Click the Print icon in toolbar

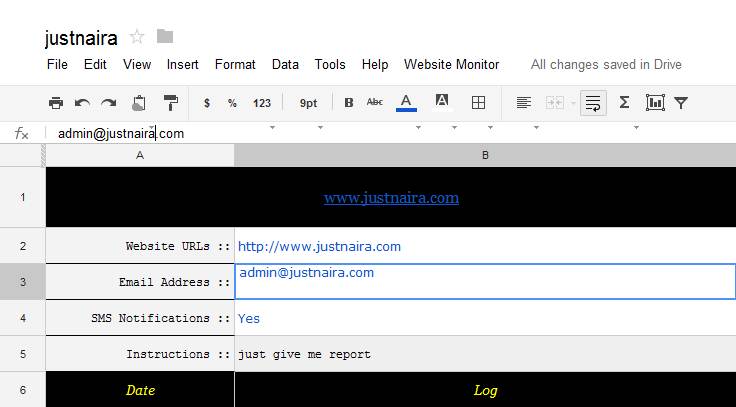(x=56, y=102)
